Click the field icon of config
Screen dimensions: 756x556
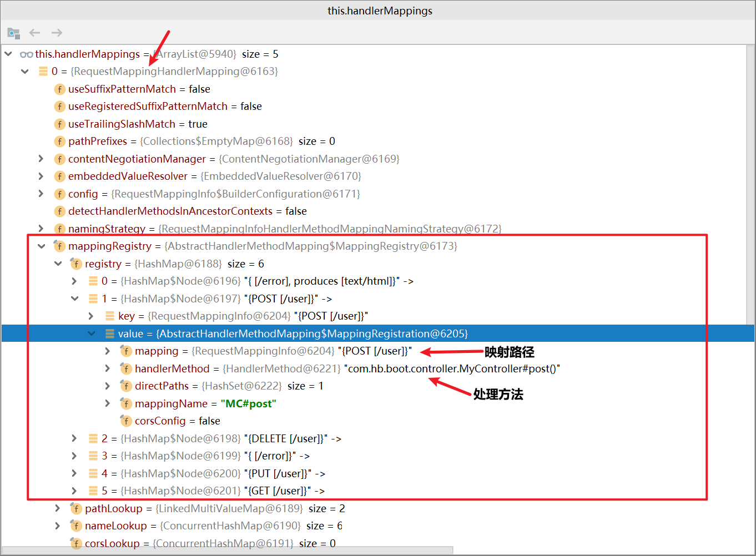(60, 194)
